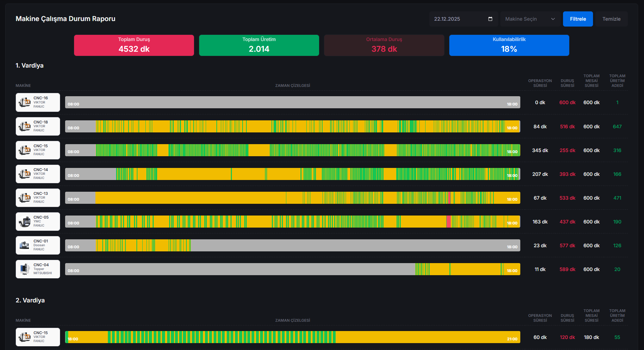644x350 pixels.
Task: Click the CNC-16 machine icon
Action: 25,102
